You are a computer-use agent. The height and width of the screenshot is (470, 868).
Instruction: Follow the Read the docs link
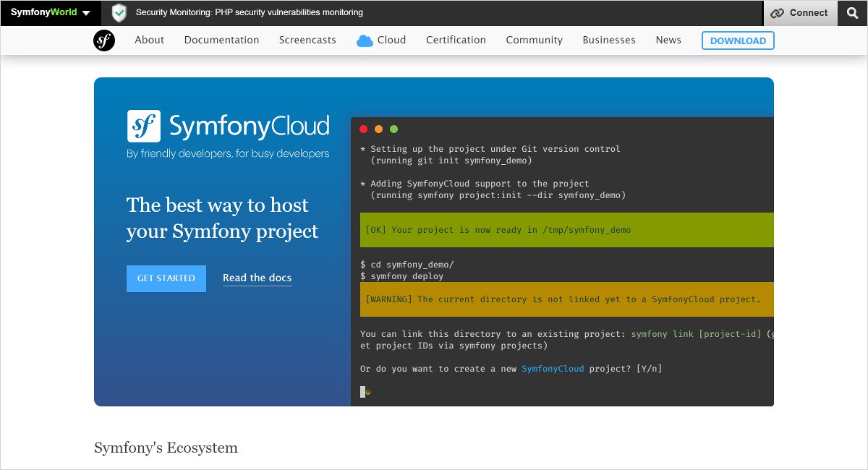pyautogui.click(x=258, y=278)
